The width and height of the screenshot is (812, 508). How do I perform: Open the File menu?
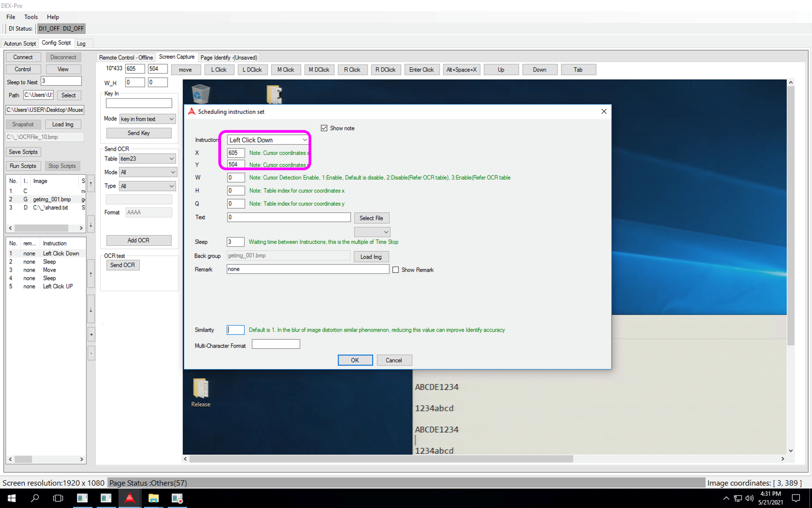[11, 17]
